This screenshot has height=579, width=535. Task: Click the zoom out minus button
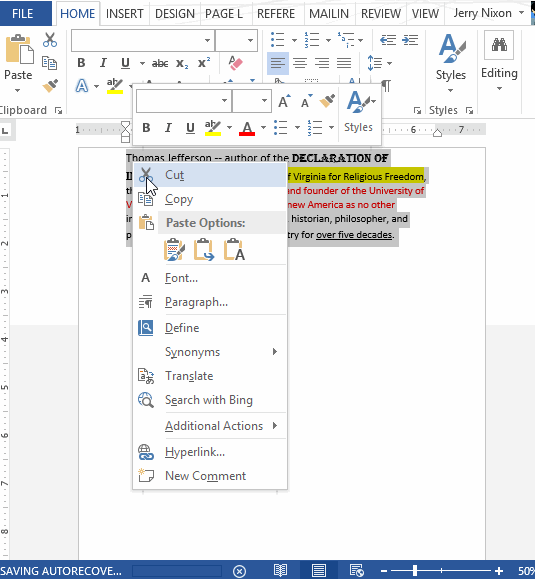(384, 571)
